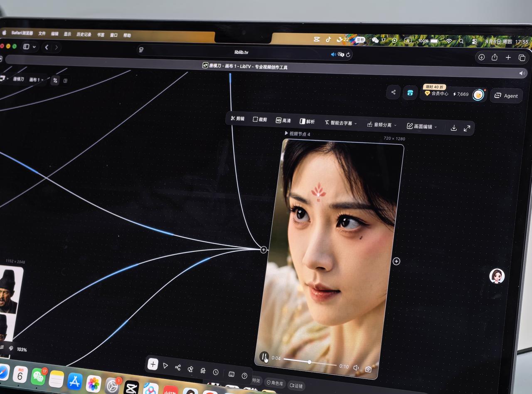Open the user avatar profile

(479, 95)
